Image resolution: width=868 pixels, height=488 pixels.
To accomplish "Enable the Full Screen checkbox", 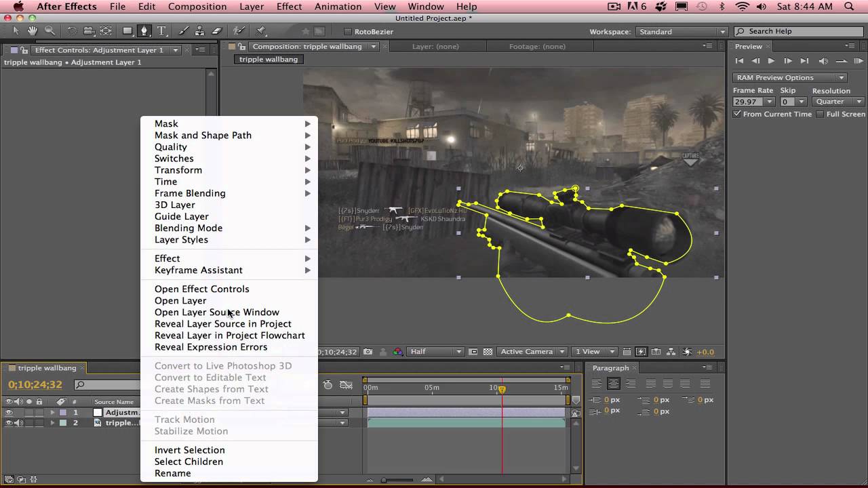I will pyautogui.click(x=820, y=114).
